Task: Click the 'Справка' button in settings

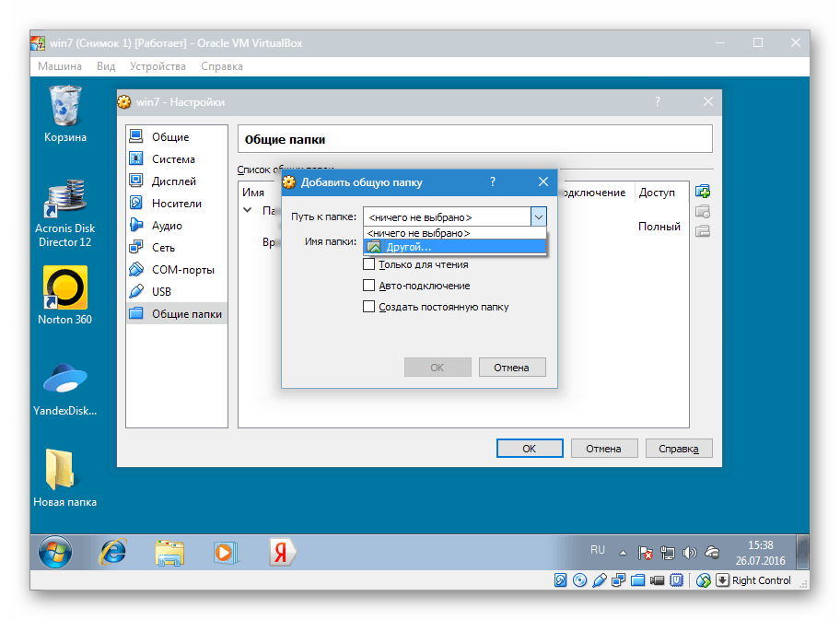Action: pyautogui.click(x=678, y=449)
